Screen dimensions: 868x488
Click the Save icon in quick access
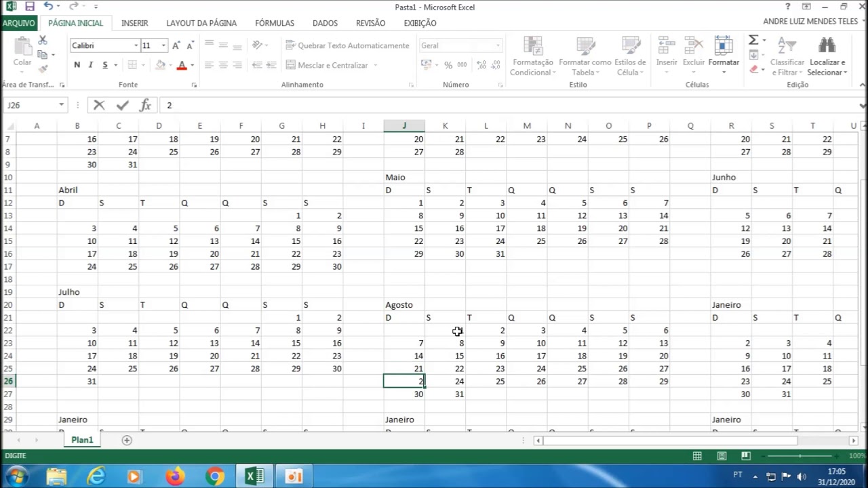(x=29, y=7)
